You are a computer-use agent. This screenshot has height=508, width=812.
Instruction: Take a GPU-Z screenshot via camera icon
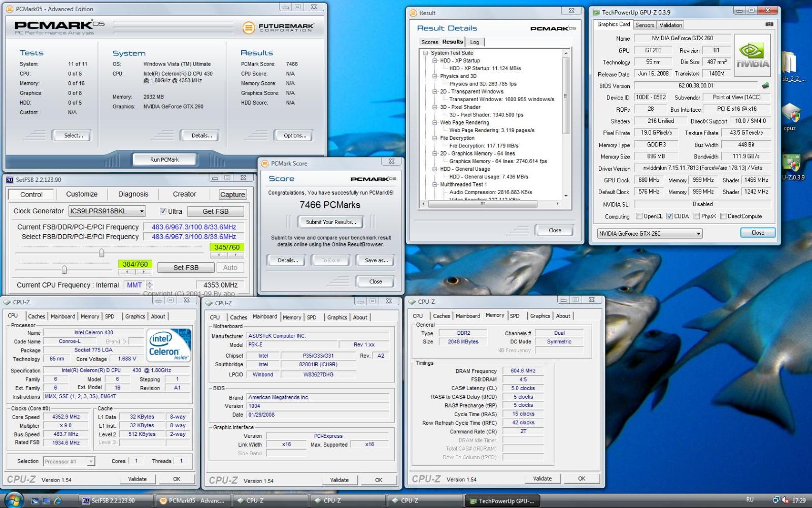pos(769,24)
